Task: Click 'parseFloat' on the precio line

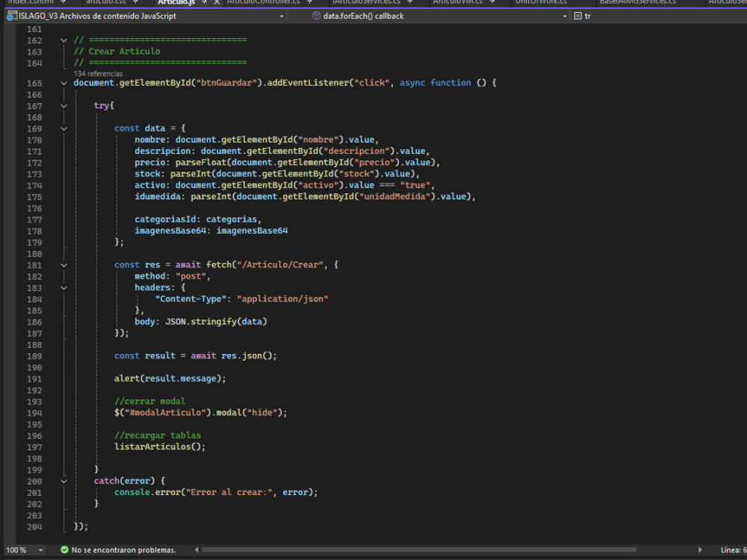Action: (201, 162)
